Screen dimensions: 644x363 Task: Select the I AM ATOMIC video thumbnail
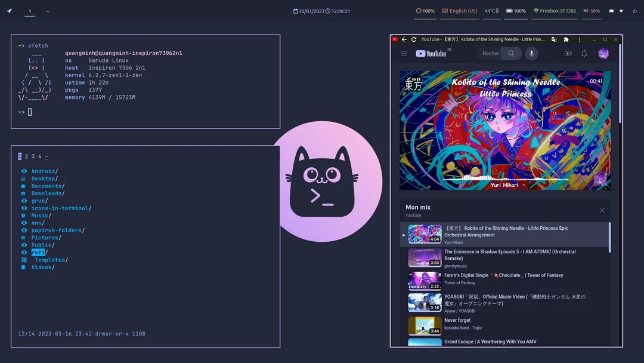coord(424,257)
